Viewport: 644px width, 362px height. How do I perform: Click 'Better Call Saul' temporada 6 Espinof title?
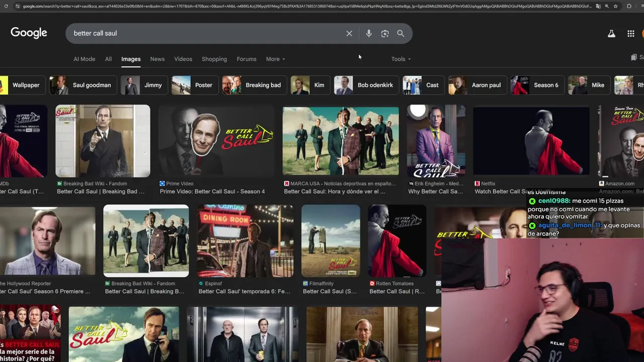coord(245,292)
